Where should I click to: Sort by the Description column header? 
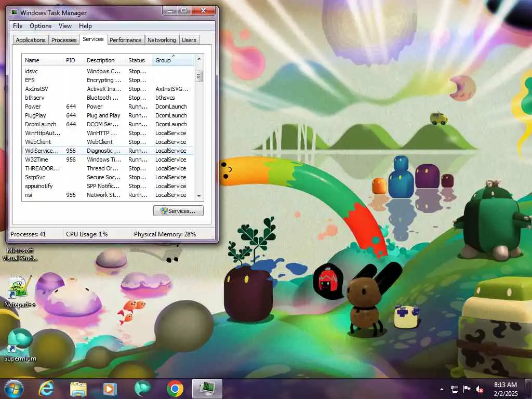coord(105,60)
